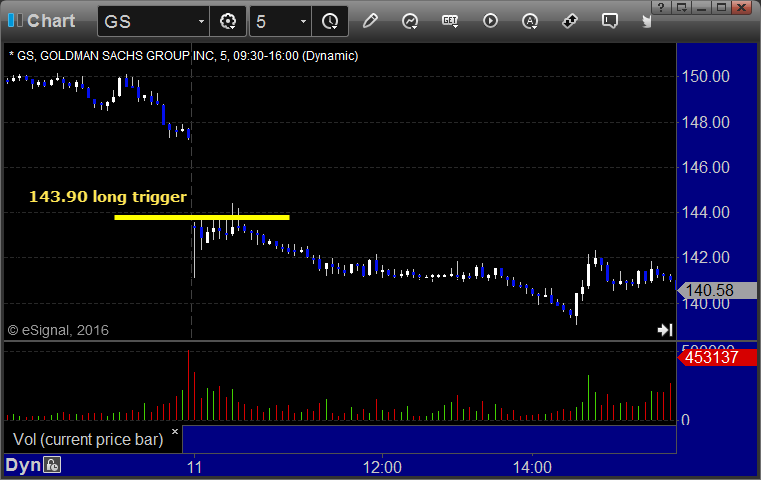761x480 pixels.
Task: Click the 140.58 current price tag
Action: click(x=717, y=290)
